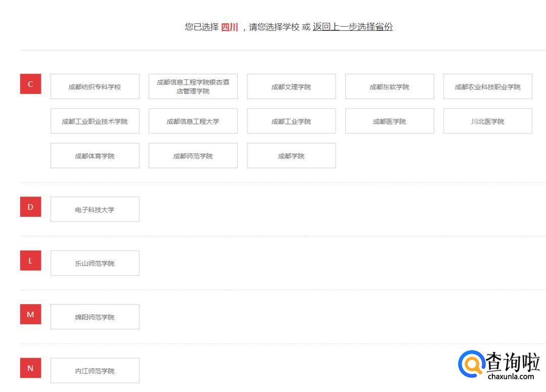
Task: Select 成都文理学院 school
Action: (x=291, y=86)
